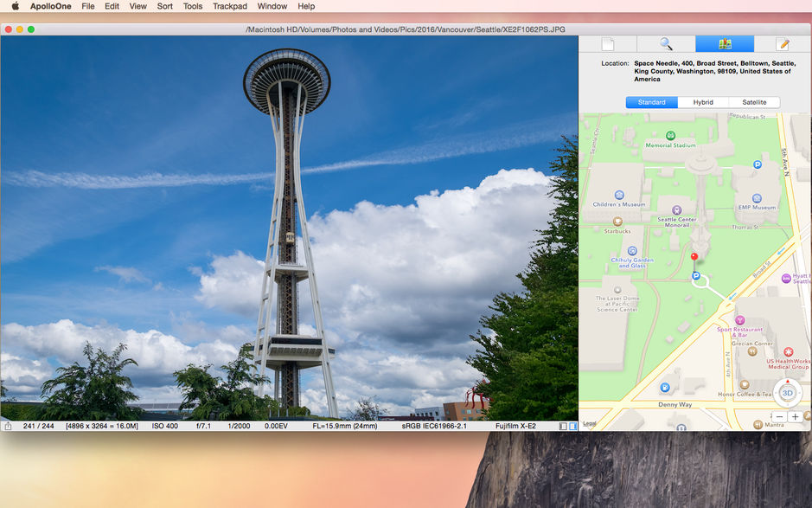Zoom out the map with minus button
Viewport: 812px width, 508px height.
779,416
